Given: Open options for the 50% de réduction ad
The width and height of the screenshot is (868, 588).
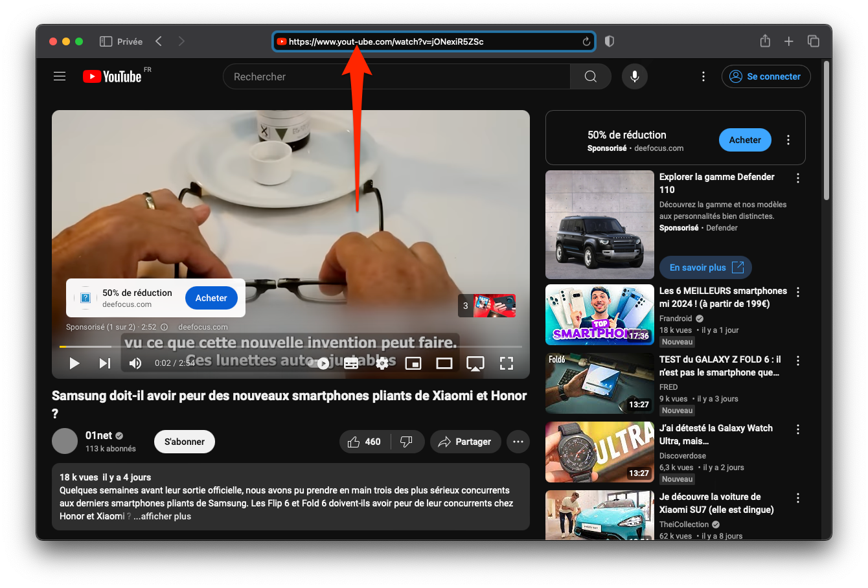Looking at the screenshot, I should [x=788, y=140].
